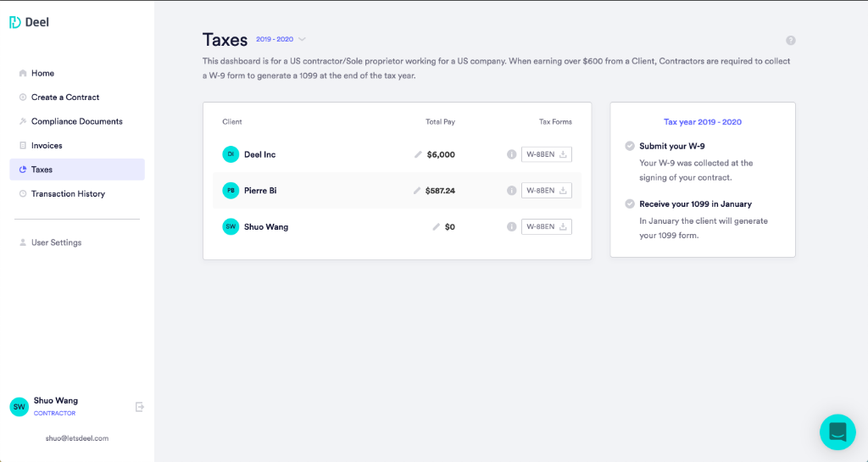The image size is (868, 462).
Task: Select the Deel Inc client name
Action: click(259, 154)
